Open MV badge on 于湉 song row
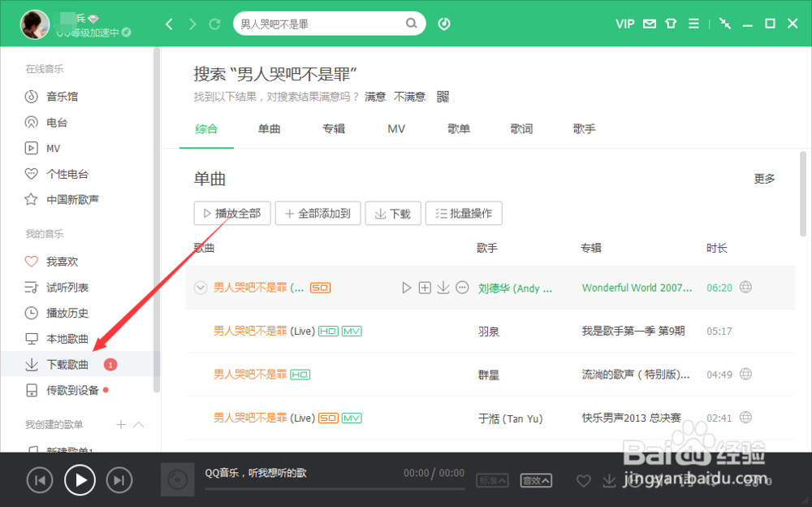812x507 pixels. click(352, 418)
